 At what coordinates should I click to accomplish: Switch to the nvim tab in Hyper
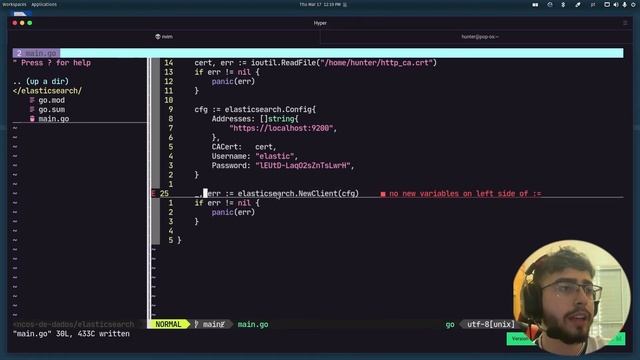[x=164, y=36]
